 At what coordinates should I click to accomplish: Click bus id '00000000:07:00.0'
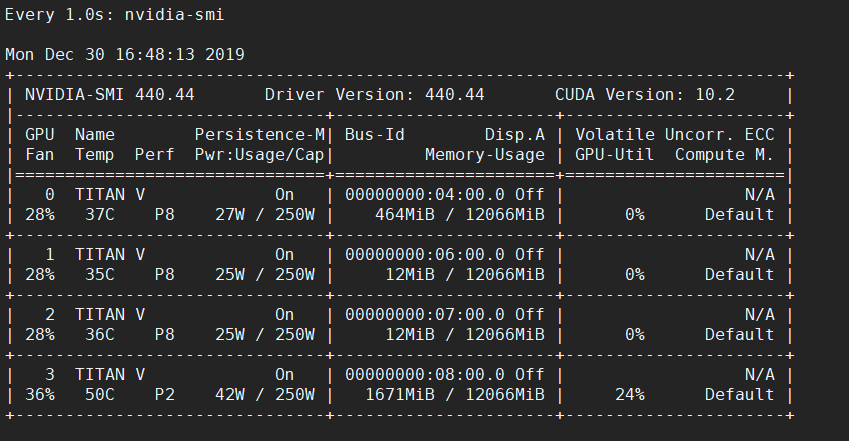(424, 315)
